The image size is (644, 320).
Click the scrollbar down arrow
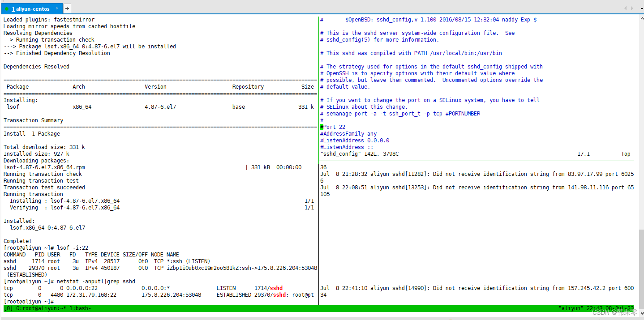click(x=641, y=313)
